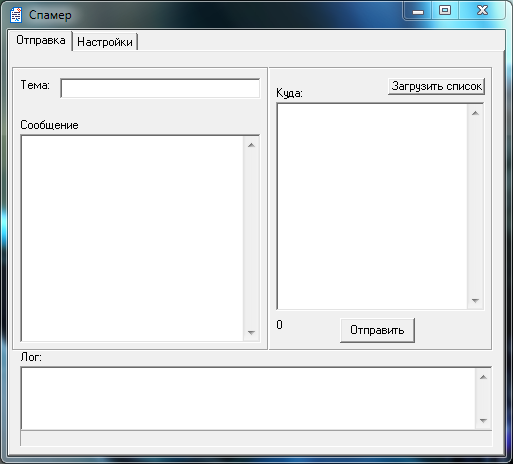Viewport: 513px width, 464px height.
Task: Click the Лог box scroll-down arrow
Action: [483, 421]
